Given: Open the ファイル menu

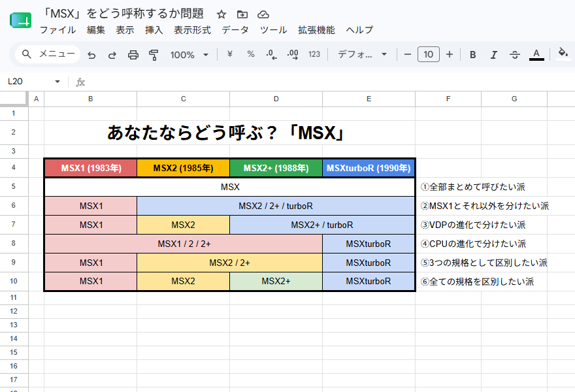Looking at the screenshot, I should tap(57, 29).
